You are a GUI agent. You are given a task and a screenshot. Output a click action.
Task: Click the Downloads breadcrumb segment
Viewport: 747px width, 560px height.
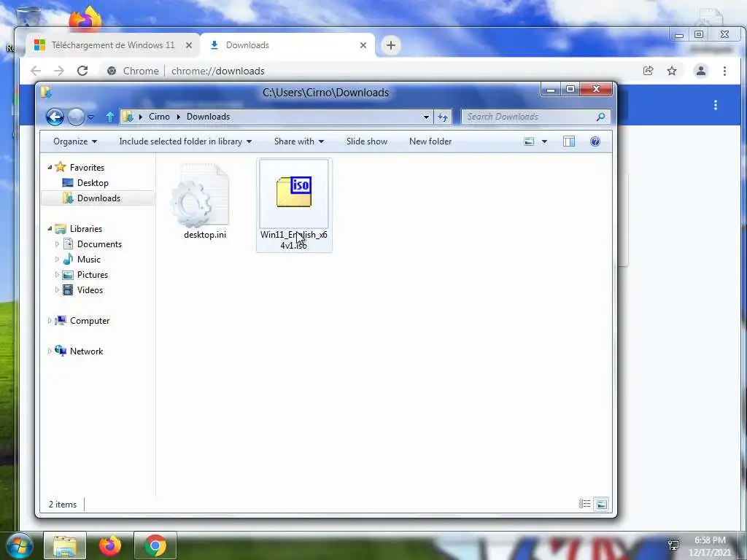pos(208,117)
